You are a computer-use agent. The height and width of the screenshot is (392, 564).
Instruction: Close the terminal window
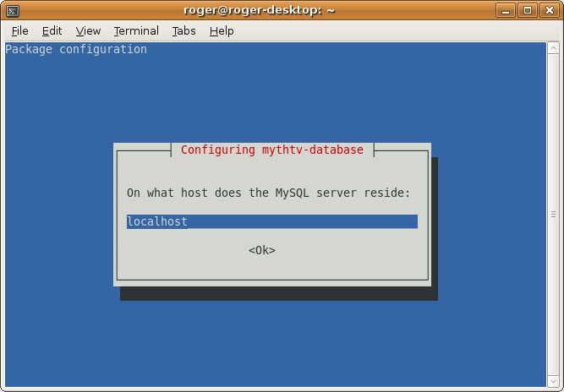coord(550,10)
